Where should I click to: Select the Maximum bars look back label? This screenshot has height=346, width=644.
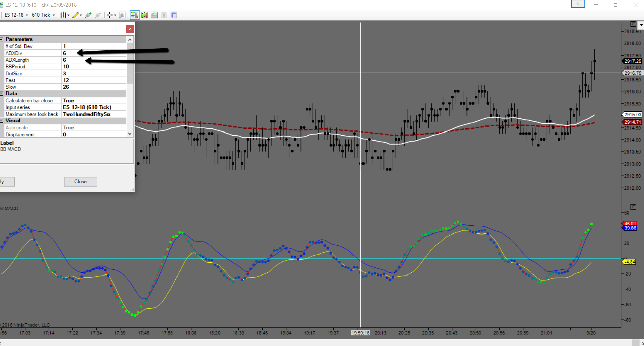32,114
